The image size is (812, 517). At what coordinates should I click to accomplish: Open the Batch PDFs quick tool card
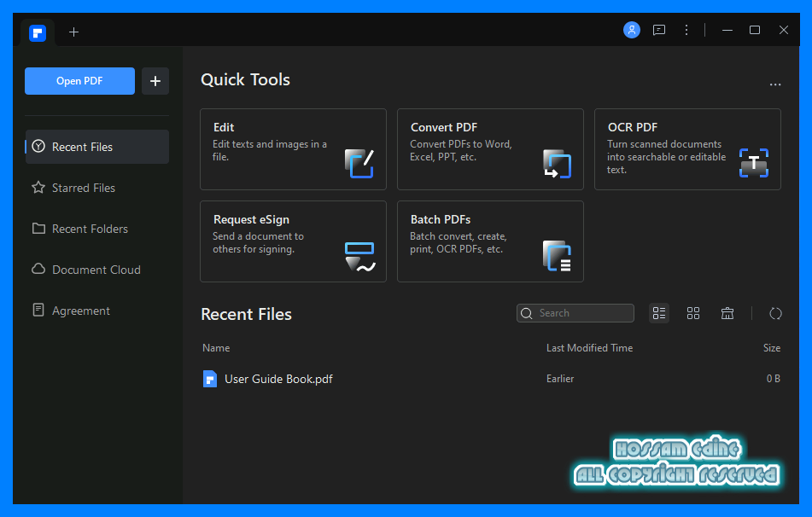click(x=490, y=241)
